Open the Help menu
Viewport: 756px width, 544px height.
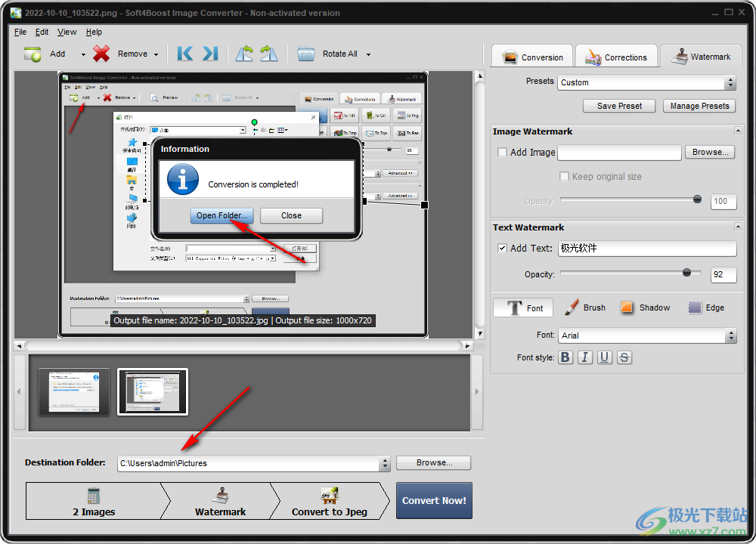tap(94, 32)
